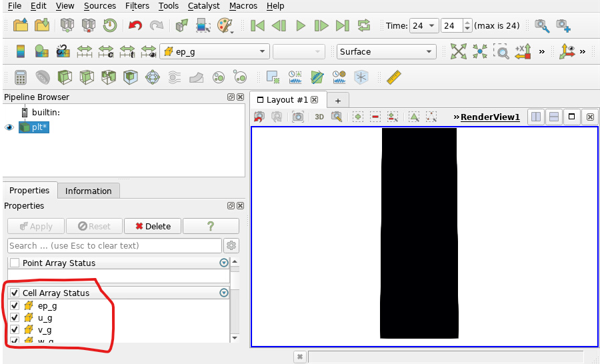Screen dimensions: 600x364
Task: Split RenderView1 horizontally
Action: (x=536, y=117)
